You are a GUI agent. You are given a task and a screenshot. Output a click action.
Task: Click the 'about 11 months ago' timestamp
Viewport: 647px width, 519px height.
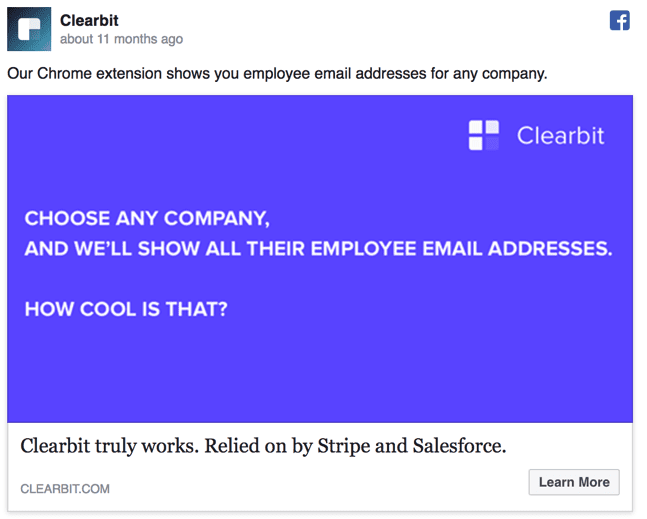121,40
